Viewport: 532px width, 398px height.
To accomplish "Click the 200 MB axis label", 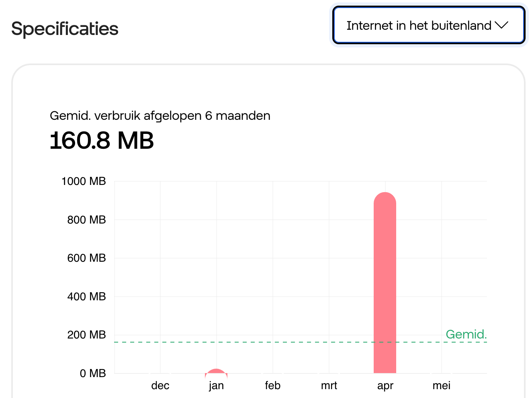I will pyautogui.click(x=86, y=335).
